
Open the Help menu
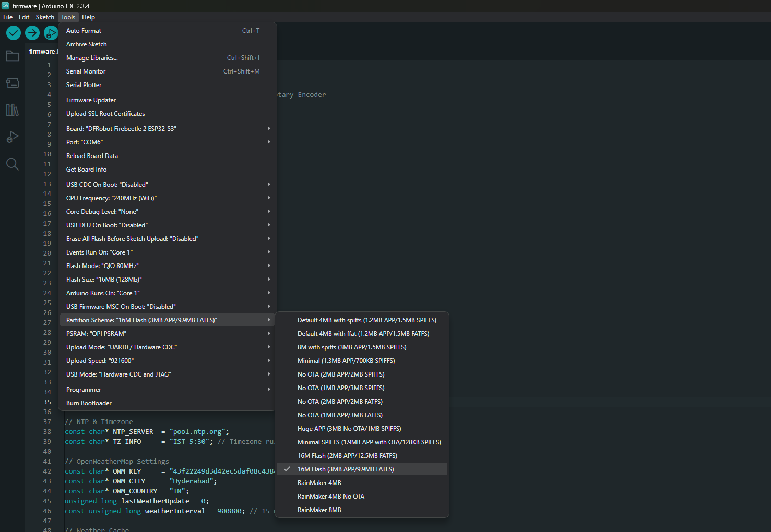coord(88,17)
